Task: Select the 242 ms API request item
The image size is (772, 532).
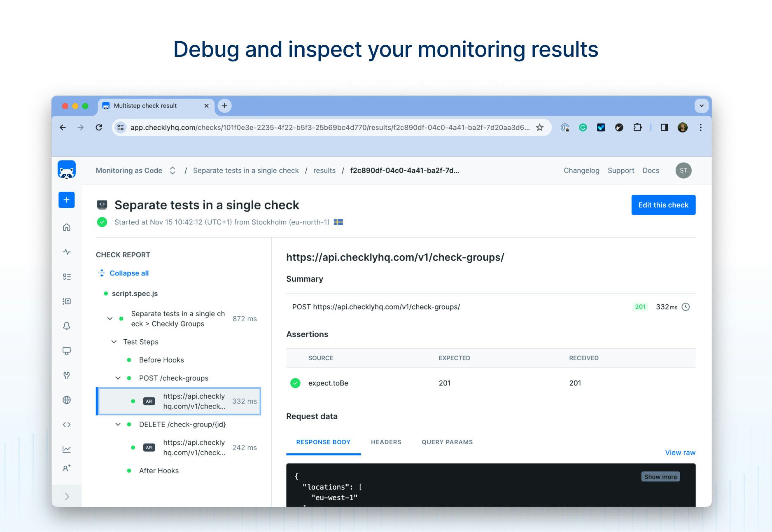Action: coord(179,448)
